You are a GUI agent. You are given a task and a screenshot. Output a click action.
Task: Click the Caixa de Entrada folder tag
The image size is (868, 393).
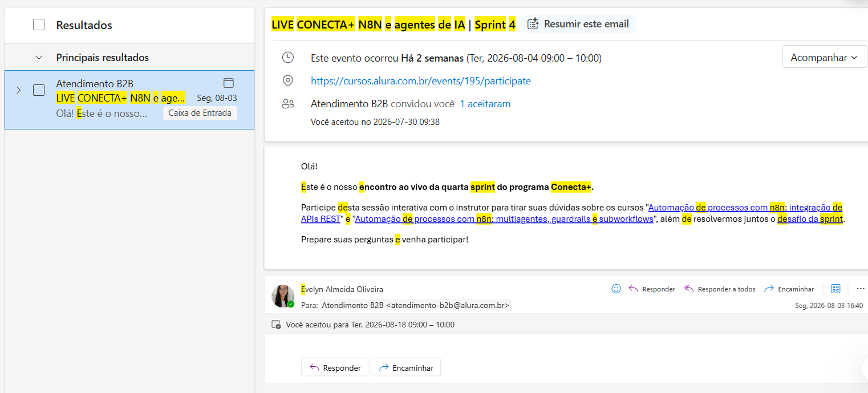(x=200, y=113)
